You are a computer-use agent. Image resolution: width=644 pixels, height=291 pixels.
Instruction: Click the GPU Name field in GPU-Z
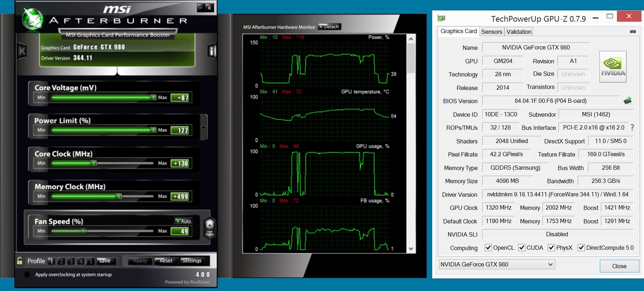(536, 47)
